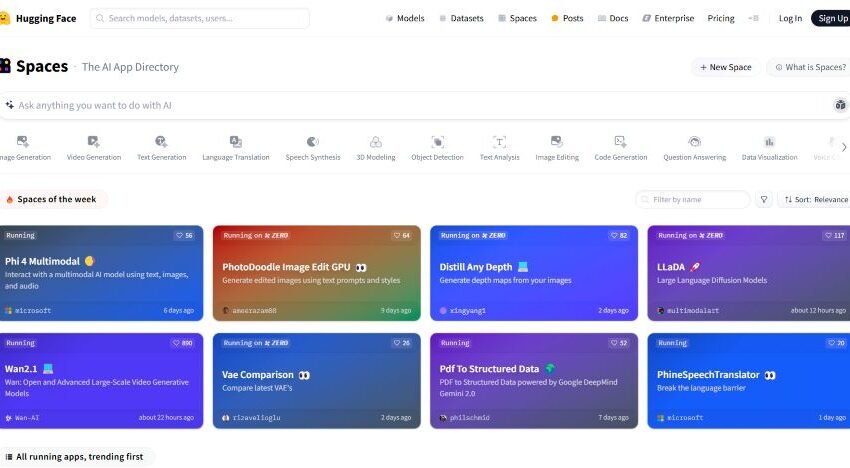Expand the Sort: Relevance dropdown
Viewport: 850px width, 468px height.
(816, 200)
